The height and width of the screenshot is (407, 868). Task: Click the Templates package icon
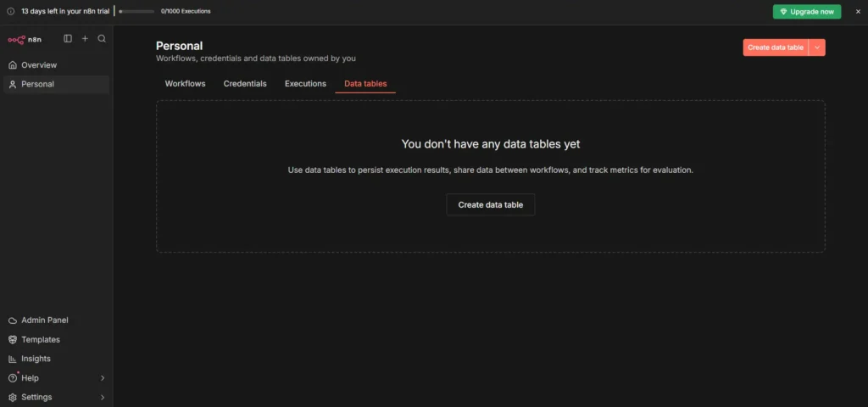point(13,340)
